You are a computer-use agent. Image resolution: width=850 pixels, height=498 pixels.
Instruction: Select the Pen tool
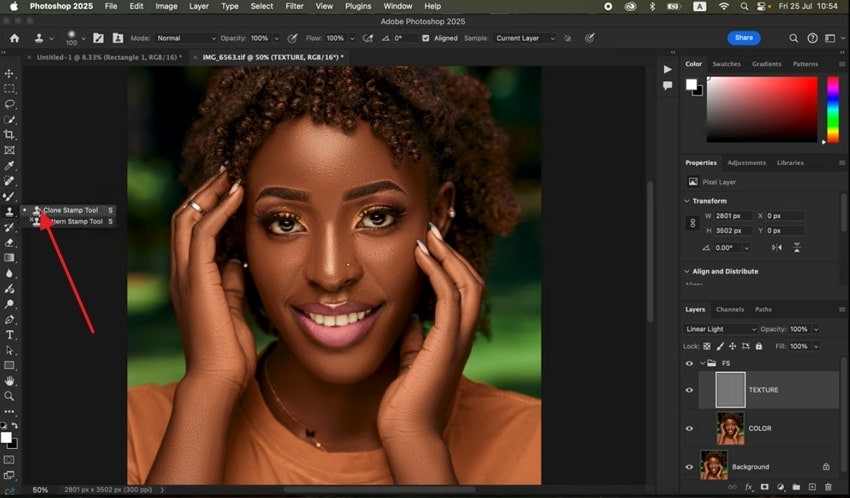(x=9, y=320)
